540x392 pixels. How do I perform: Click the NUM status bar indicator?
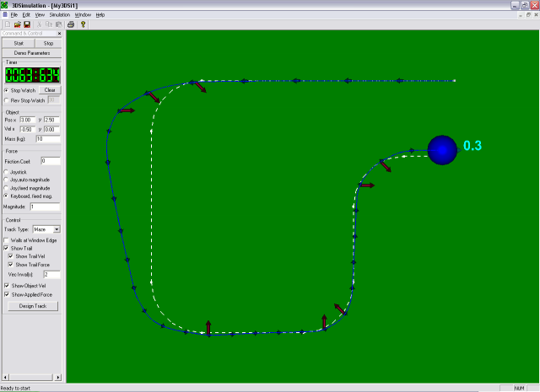(x=520, y=389)
